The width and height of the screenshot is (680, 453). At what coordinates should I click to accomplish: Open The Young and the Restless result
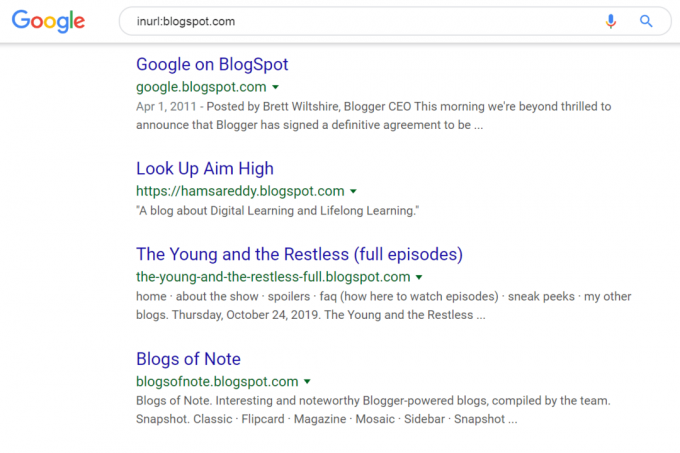click(299, 254)
